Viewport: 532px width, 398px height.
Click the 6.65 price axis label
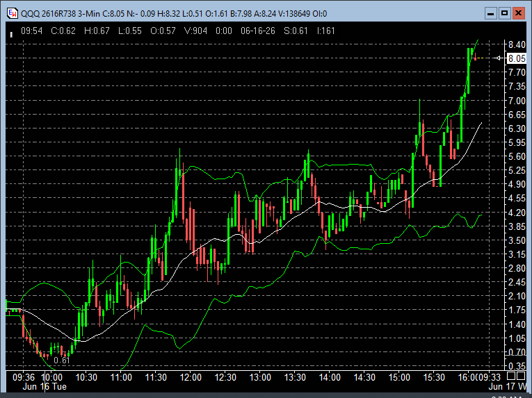[517, 115]
